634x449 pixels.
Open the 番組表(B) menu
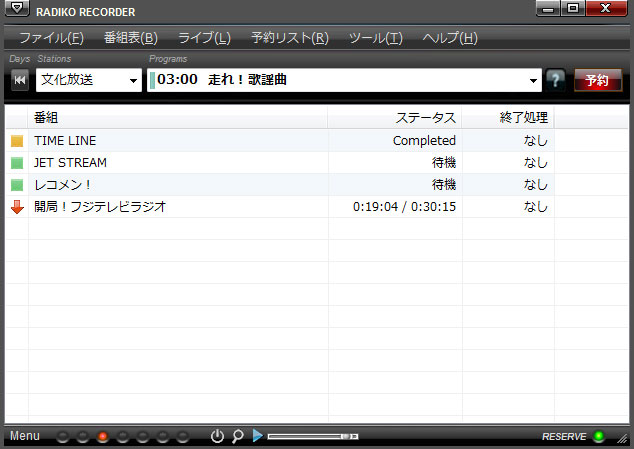pos(131,38)
